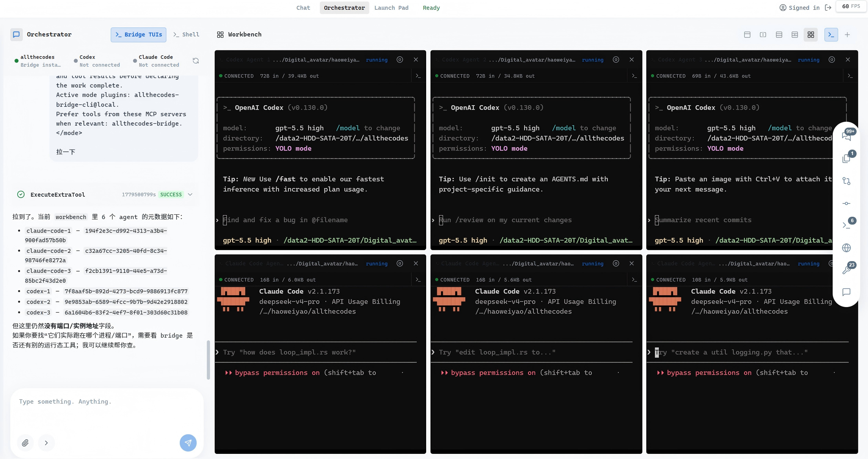Click the Signed in user label
This screenshot has height=459, width=868.
799,7
